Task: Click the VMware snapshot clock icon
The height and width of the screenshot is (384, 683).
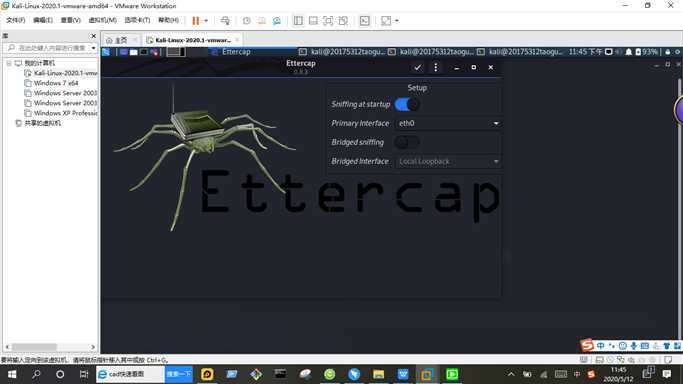Action: [x=247, y=20]
